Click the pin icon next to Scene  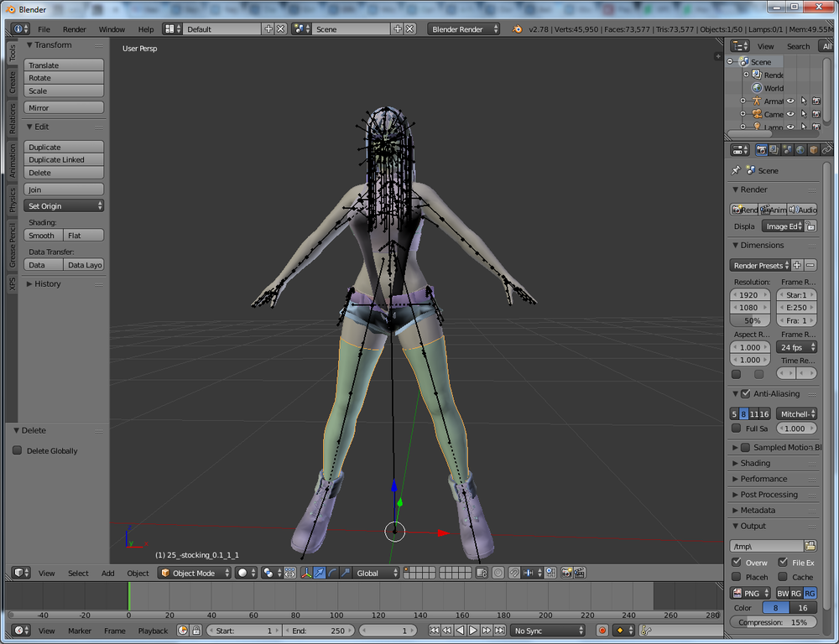[x=736, y=170]
